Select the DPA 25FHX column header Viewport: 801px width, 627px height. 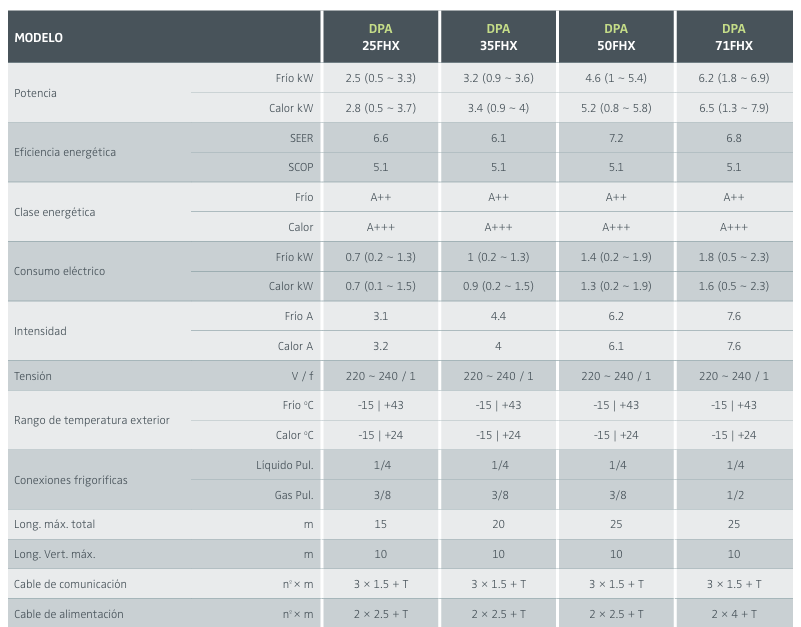click(x=380, y=37)
